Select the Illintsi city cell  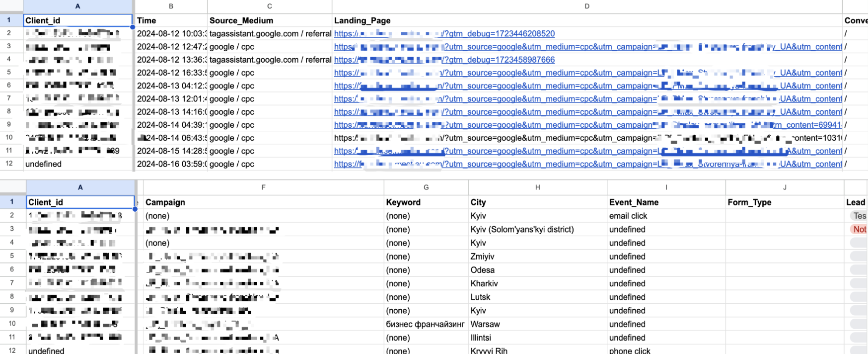(x=537, y=337)
